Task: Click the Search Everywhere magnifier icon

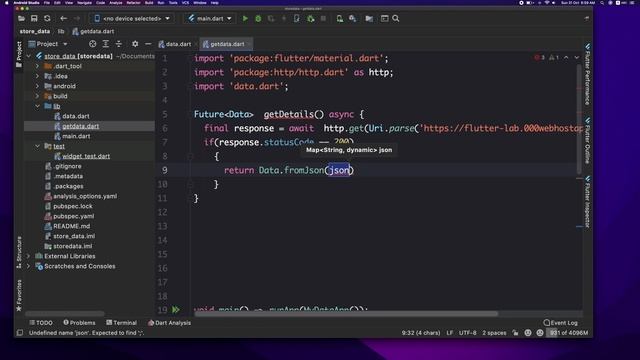Action: [396, 18]
